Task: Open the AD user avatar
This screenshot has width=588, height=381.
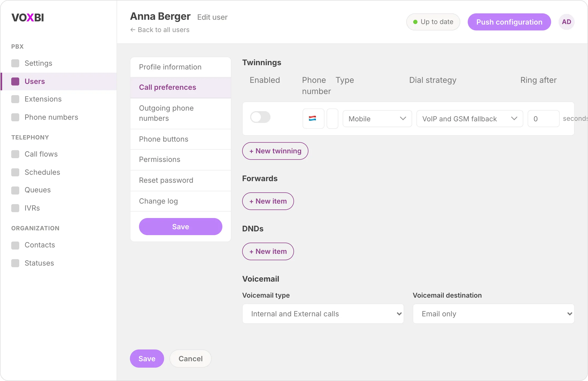Action: (x=566, y=22)
